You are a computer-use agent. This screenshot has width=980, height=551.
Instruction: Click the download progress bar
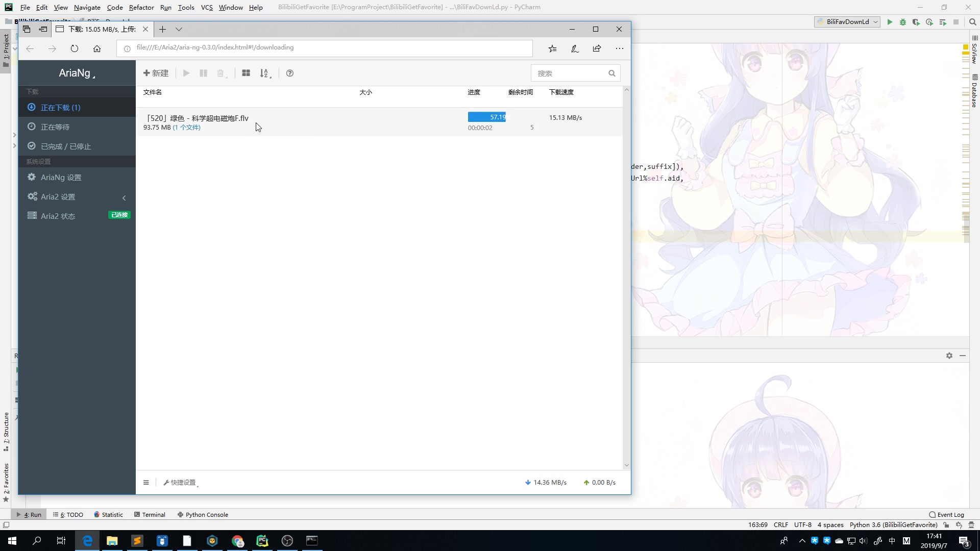(x=487, y=117)
